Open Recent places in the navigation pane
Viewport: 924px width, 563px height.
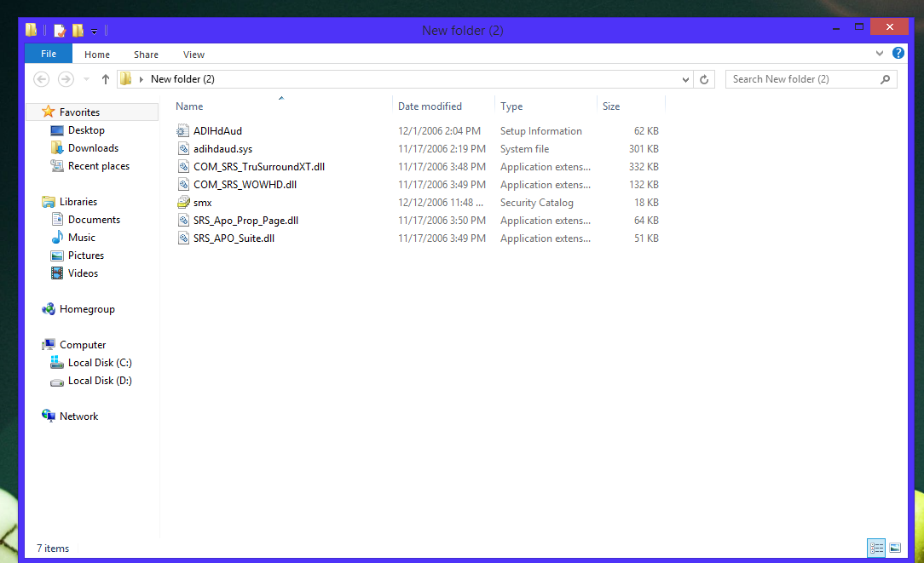click(98, 166)
